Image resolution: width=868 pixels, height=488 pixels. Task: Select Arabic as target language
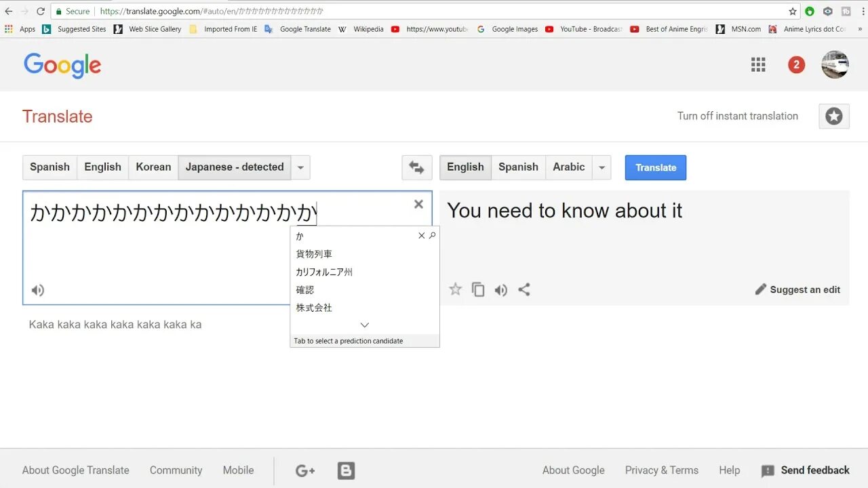coord(569,167)
